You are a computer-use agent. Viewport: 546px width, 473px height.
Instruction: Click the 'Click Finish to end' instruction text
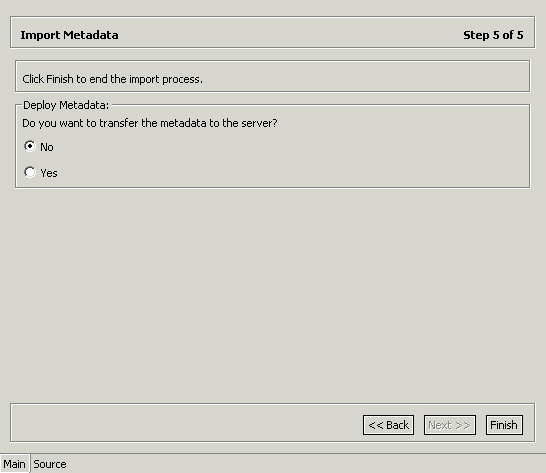[x=112, y=79]
